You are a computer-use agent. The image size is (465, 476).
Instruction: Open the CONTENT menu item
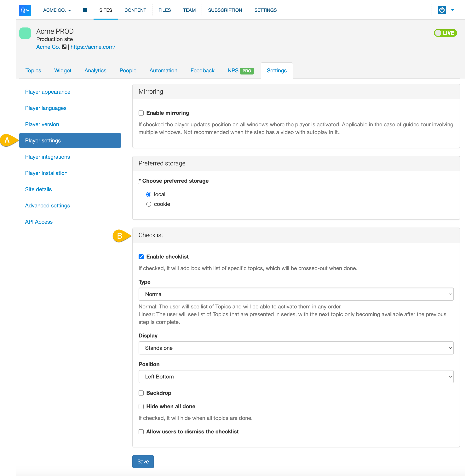(135, 10)
